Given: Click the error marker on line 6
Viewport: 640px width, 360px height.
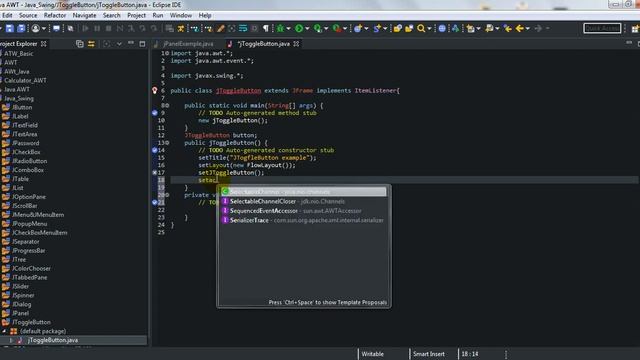Looking at the screenshot, I should tap(155, 91).
